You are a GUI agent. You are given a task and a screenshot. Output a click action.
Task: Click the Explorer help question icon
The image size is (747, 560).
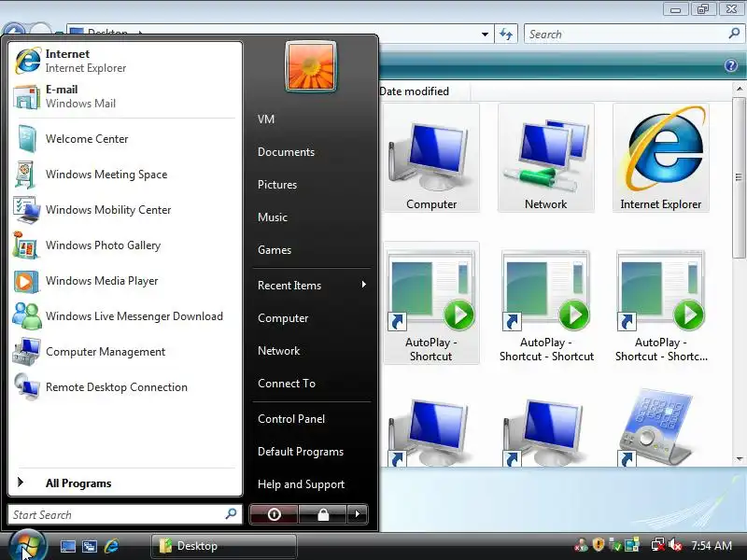(731, 65)
